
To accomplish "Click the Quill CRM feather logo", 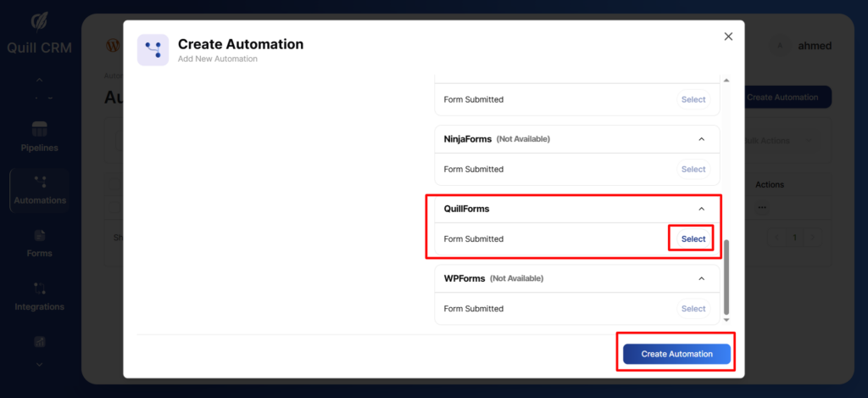I will 39,20.
